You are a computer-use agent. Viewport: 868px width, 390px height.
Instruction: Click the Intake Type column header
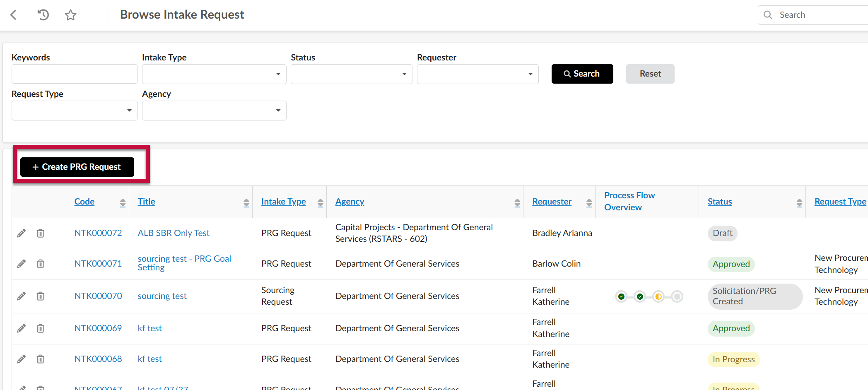pos(284,202)
